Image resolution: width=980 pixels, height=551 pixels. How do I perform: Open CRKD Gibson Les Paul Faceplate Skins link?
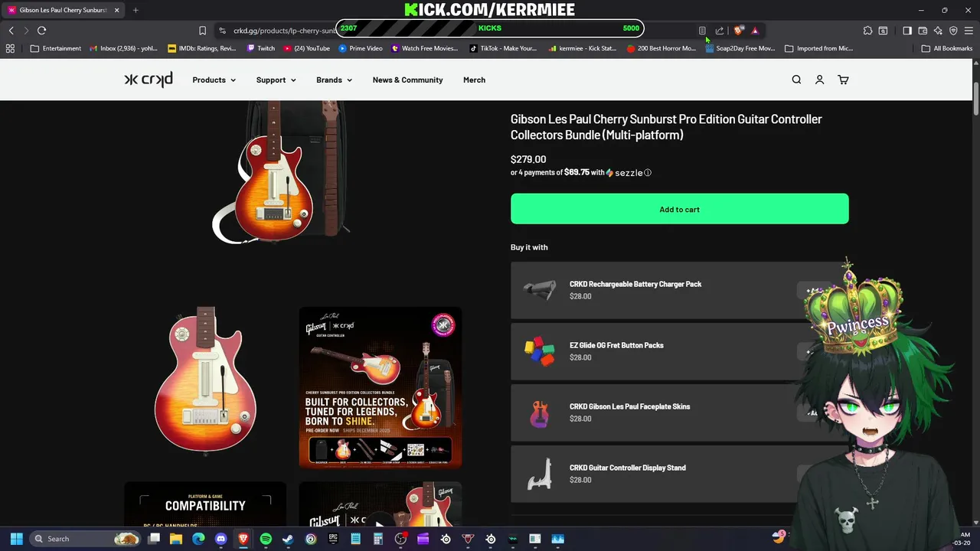tap(629, 406)
